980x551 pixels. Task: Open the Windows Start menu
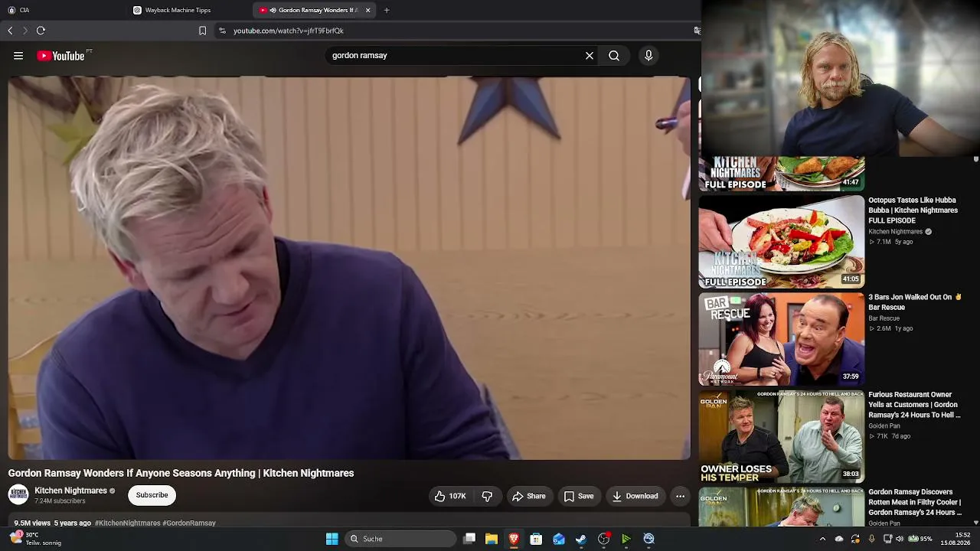point(332,539)
